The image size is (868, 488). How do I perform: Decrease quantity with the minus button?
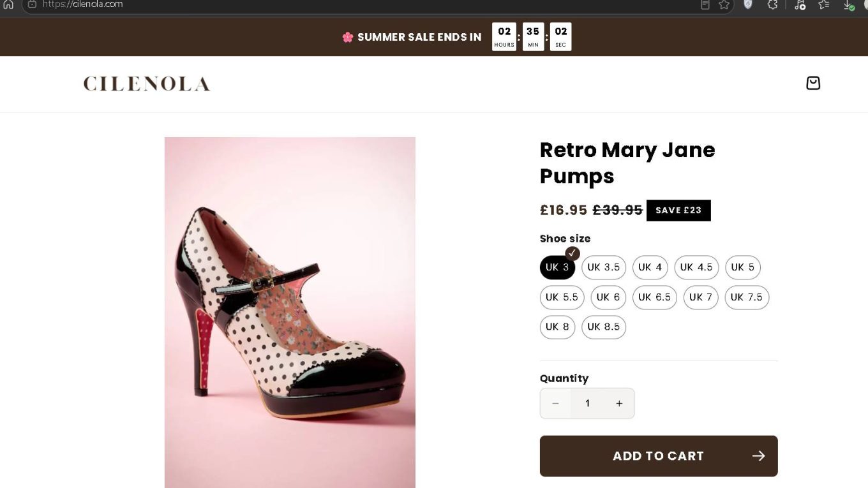pyautogui.click(x=555, y=403)
